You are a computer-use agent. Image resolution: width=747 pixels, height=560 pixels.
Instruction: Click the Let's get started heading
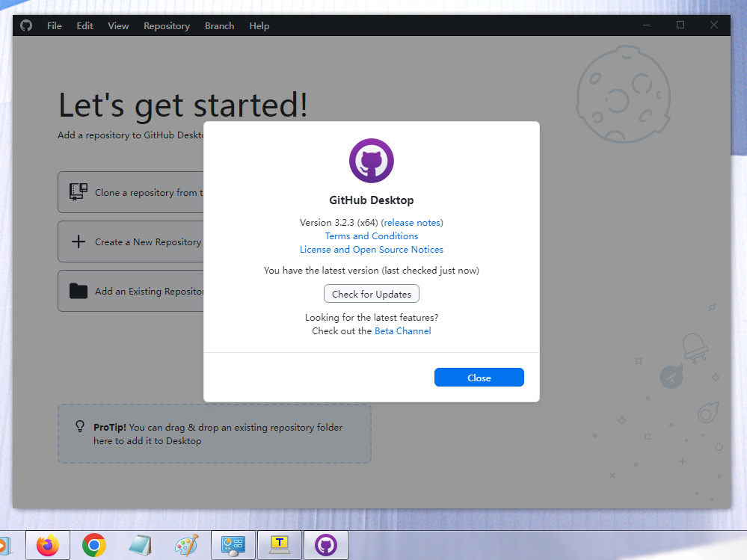pos(183,105)
